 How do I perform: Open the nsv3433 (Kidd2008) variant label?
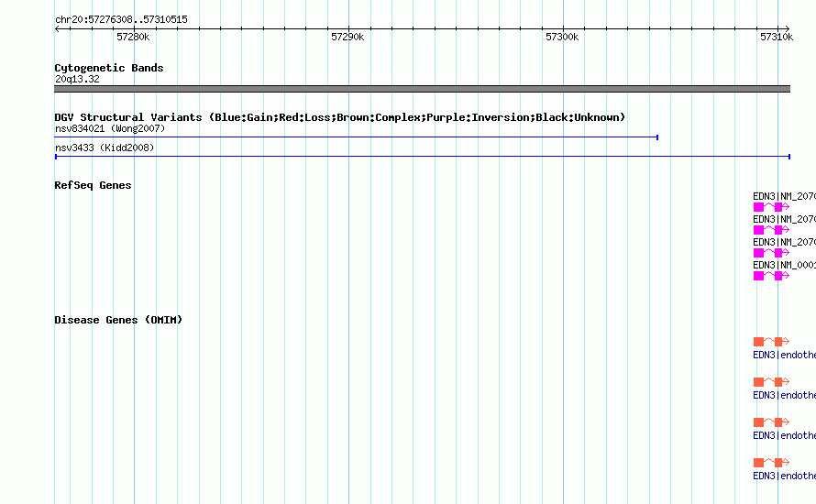pos(105,148)
